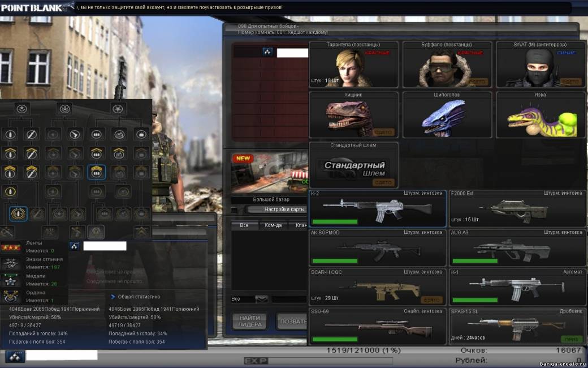The image size is (588, 368).
Task: Click the green durability bar on SSG-69
Action: (335, 339)
